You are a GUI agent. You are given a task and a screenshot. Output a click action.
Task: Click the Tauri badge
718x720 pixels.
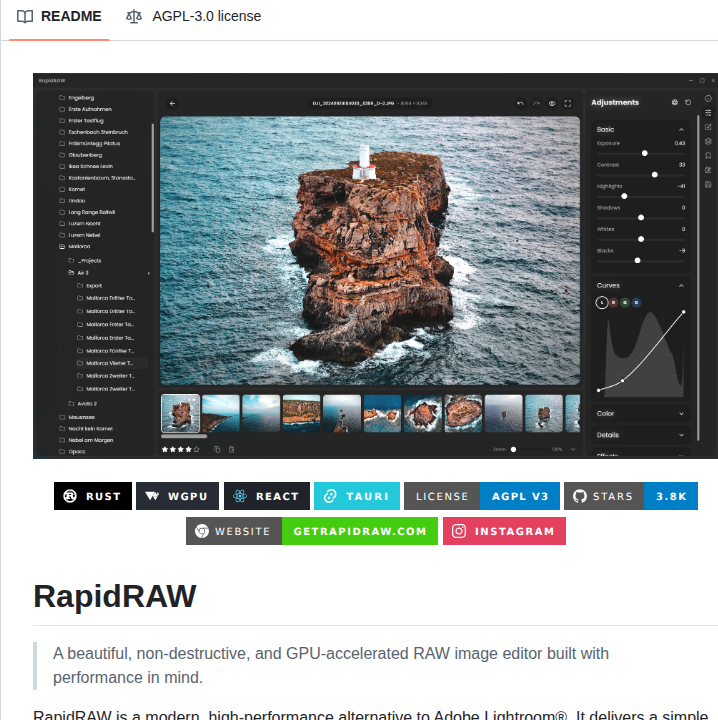pos(356,496)
